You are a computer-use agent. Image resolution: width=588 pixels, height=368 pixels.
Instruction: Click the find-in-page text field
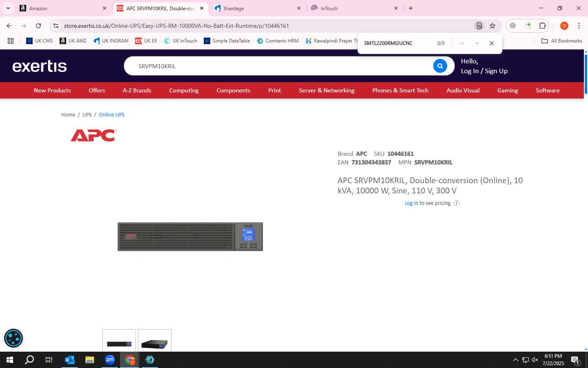click(396, 43)
